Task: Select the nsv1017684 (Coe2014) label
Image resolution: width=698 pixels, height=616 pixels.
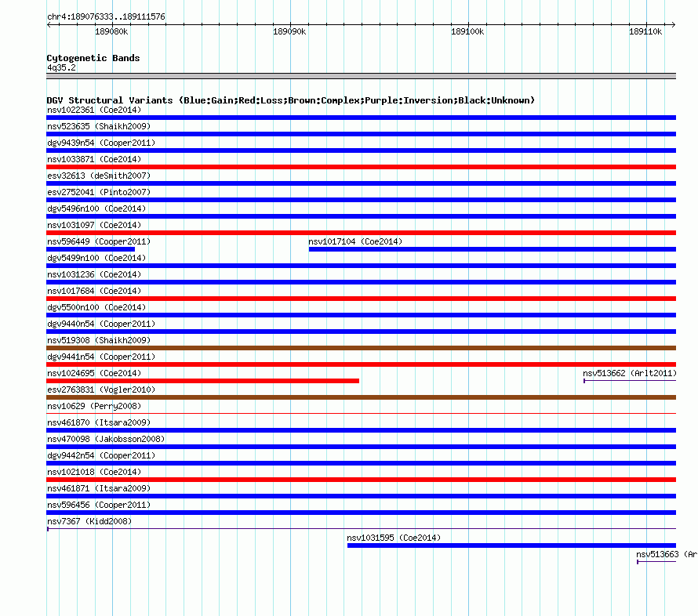Action: pyautogui.click(x=94, y=291)
